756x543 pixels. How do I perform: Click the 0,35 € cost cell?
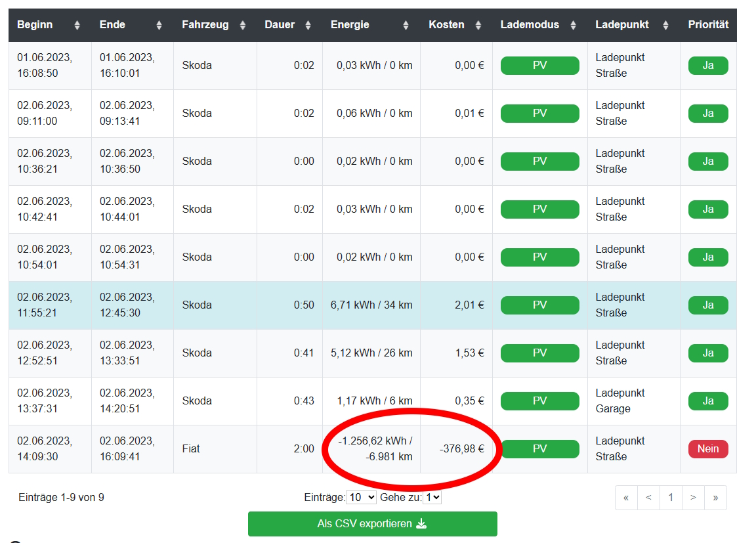click(x=457, y=401)
